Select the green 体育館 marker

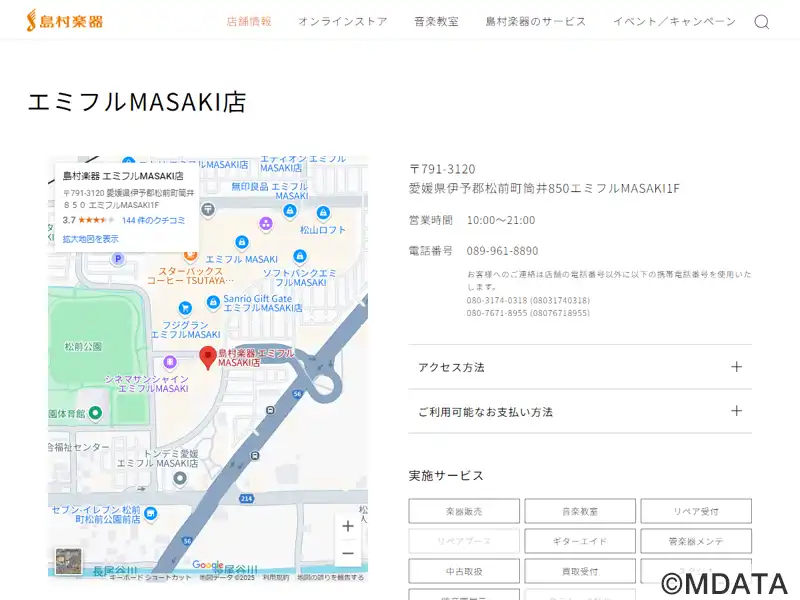tap(95, 413)
